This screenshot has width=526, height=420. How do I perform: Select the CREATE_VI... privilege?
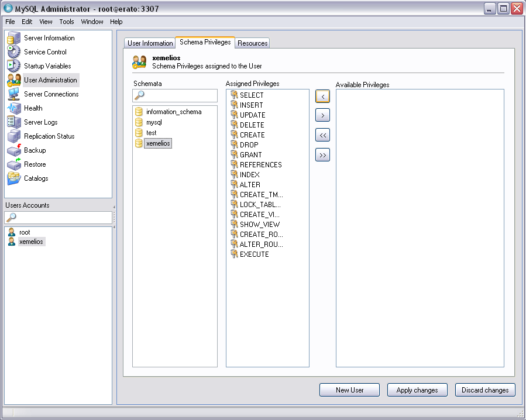[x=260, y=214]
